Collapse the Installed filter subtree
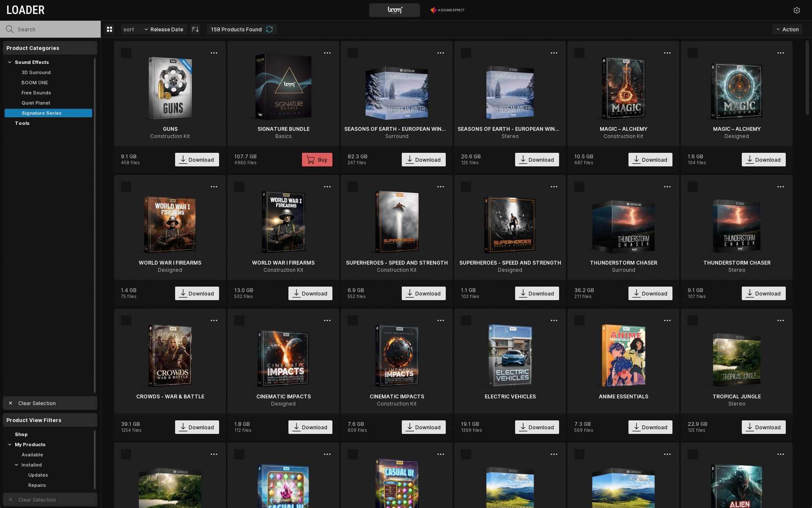Image resolution: width=812 pixels, height=508 pixels. [16, 465]
